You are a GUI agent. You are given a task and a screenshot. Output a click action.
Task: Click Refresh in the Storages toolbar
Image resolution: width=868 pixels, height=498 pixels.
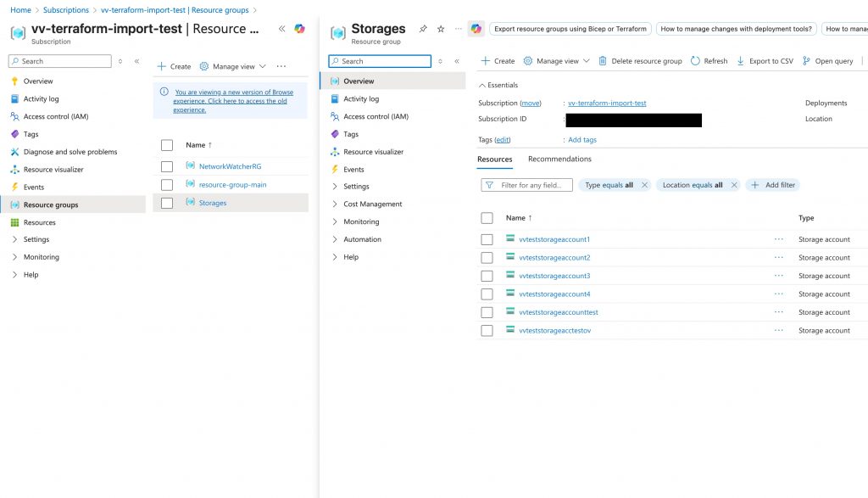[x=709, y=61]
